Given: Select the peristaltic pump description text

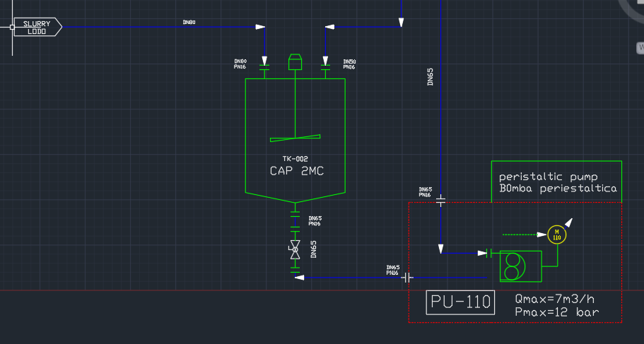Looking at the screenshot, I should pyautogui.click(x=549, y=177).
